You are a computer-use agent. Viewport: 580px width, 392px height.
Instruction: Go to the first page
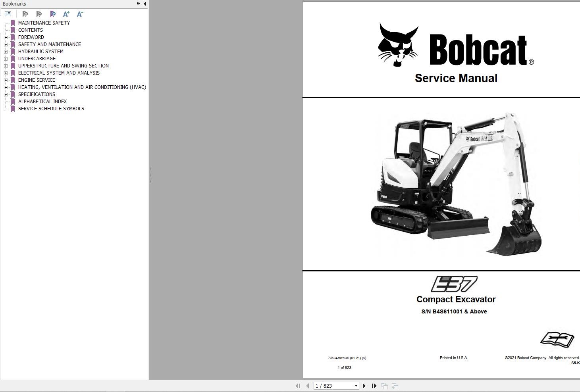tap(298, 386)
